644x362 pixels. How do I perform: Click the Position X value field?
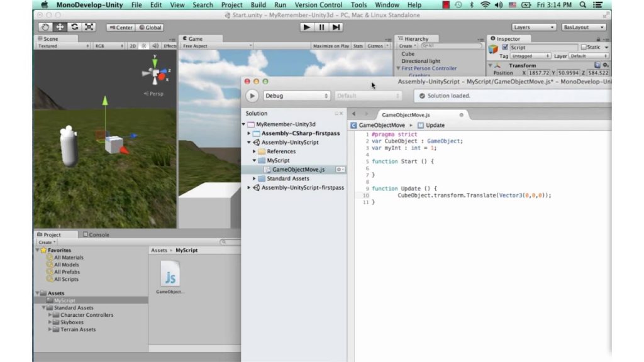point(538,73)
